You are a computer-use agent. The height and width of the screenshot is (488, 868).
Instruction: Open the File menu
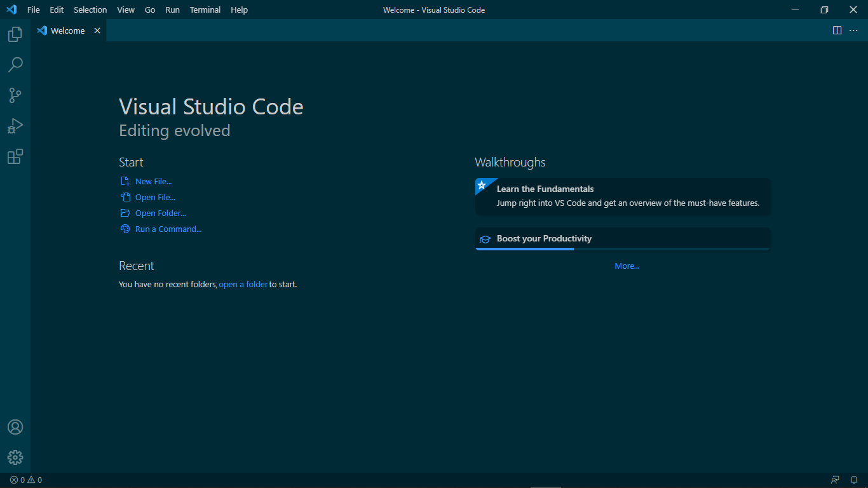(34, 10)
